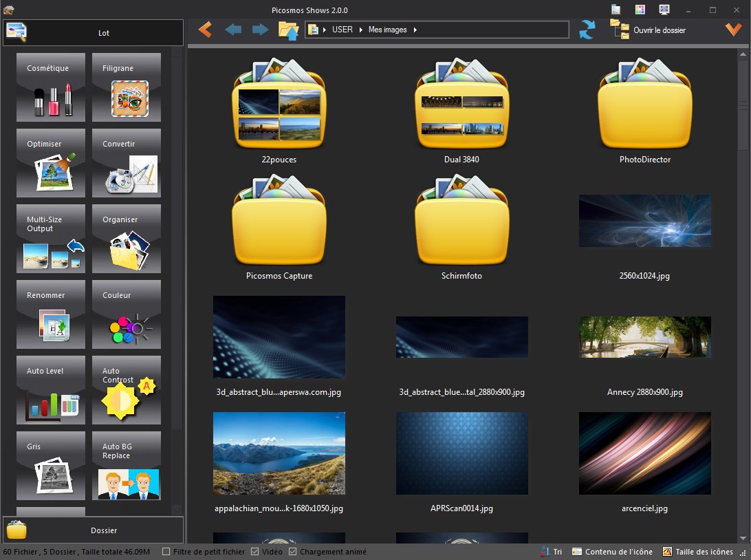Click the monitor icon in the title bar
The width and height of the screenshot is (751, 560).
[664, 10]
